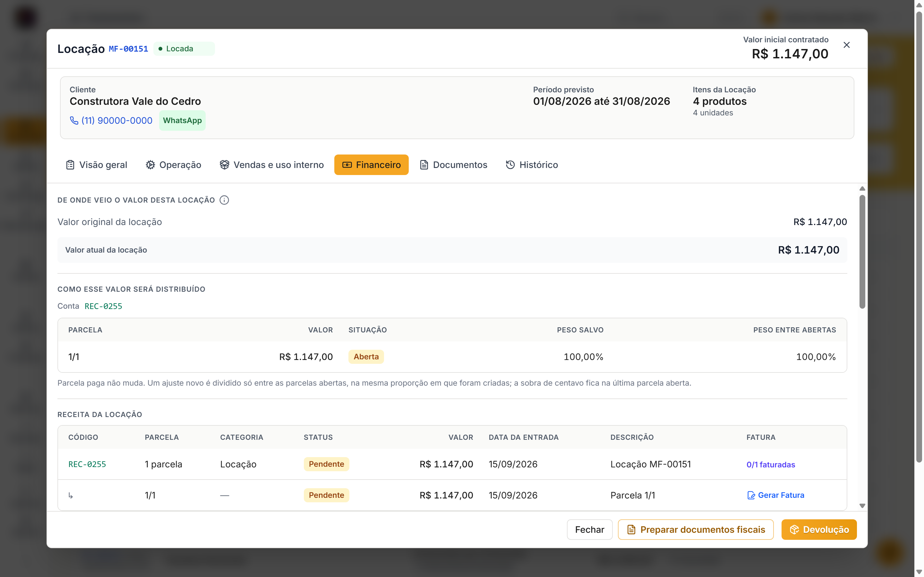Click the info icon beside section heading
924x577 pixels.
[x=224, y=200]
